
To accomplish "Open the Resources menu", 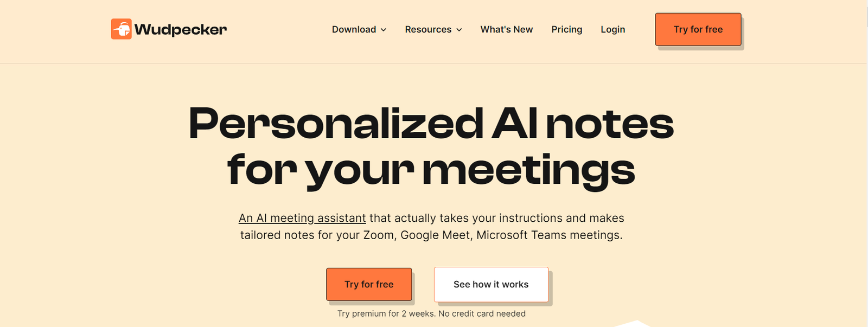I will [x=428, y=29].
